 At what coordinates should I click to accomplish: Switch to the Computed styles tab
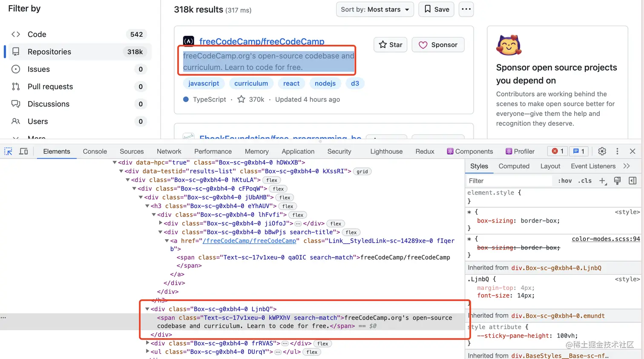(514, 166)
